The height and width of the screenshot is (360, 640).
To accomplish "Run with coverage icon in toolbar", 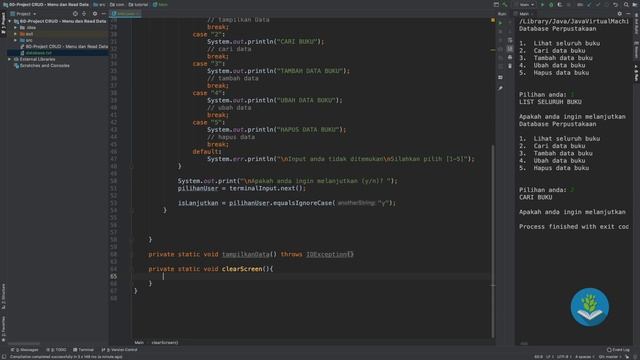I will pos(560,4).
